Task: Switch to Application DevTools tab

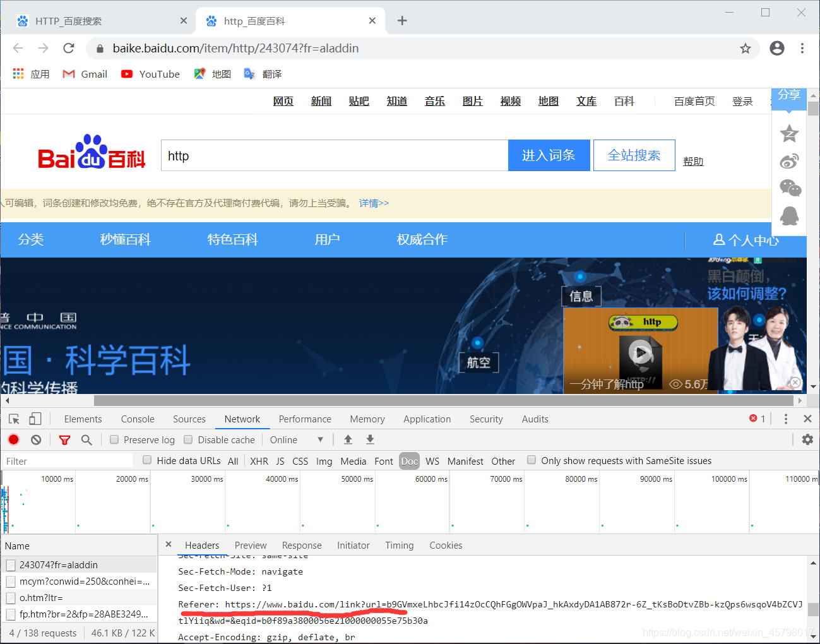Action: [x=427, y=419]
